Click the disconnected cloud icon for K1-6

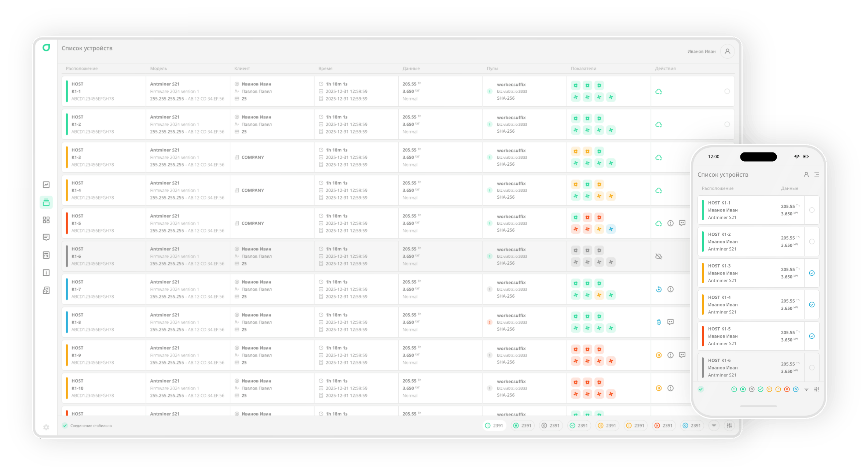pyautogui.click(x=659, y=256)
